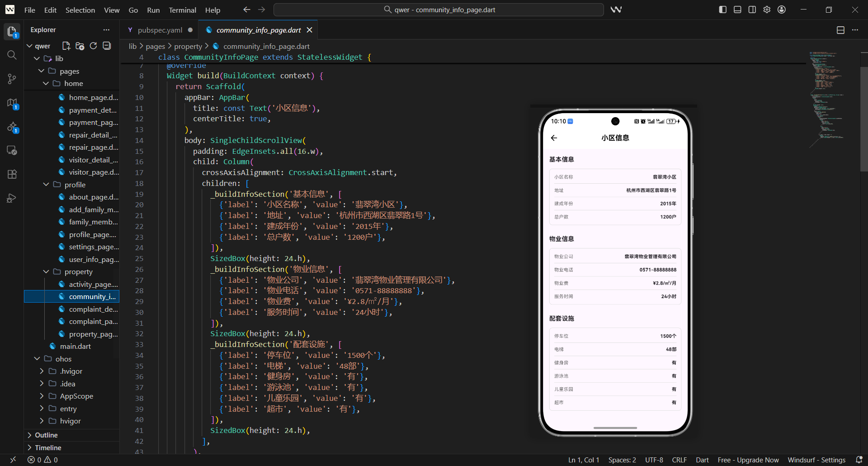
Task: Open editor more actions menu
Action: 855,30
